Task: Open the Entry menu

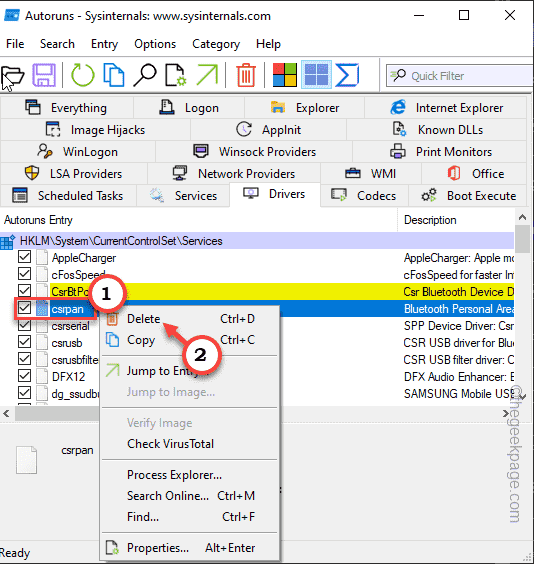Action: click(104, 44)
